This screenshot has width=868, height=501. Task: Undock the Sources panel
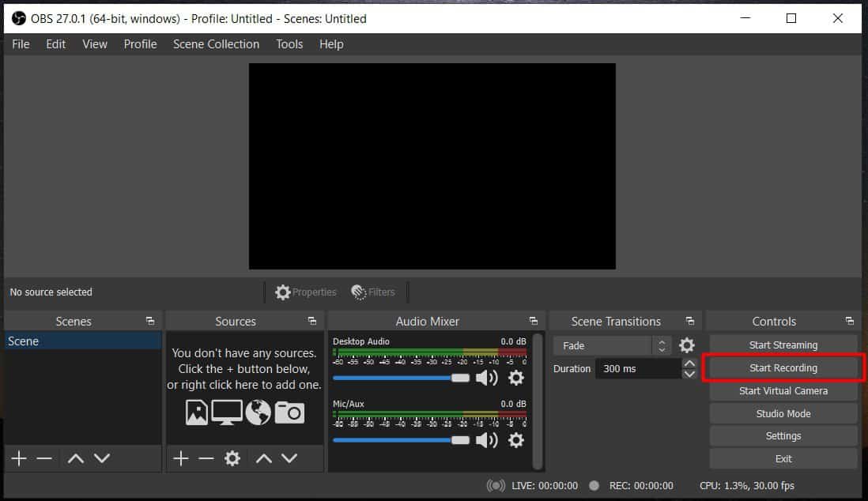point(312,321)
